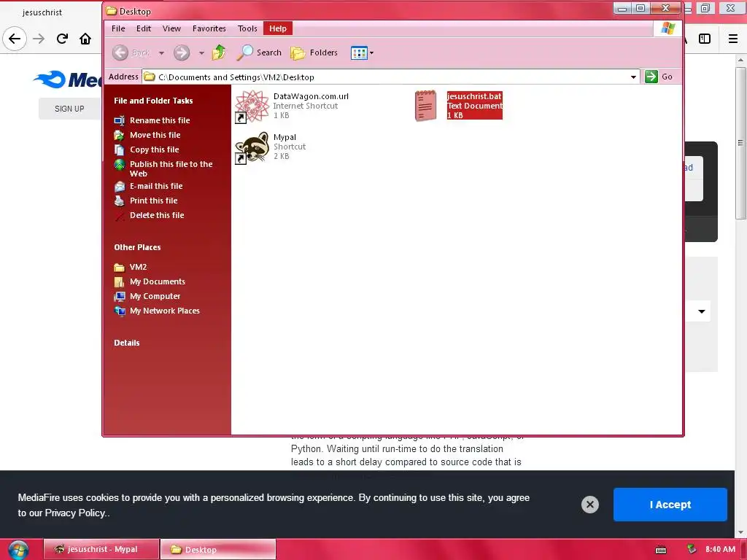This screenshot has height=560, width=747.
Task: Select the Mypal raccoon shortcut icon
Action: coord(252,148)
